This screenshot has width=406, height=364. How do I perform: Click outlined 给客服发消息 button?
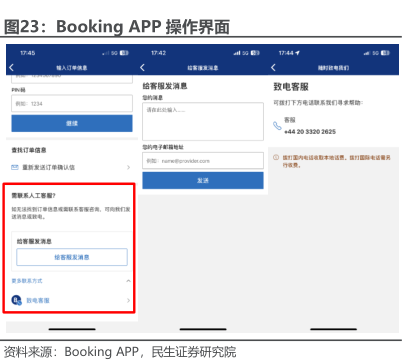pyautogui.click(x=72, y=257)
